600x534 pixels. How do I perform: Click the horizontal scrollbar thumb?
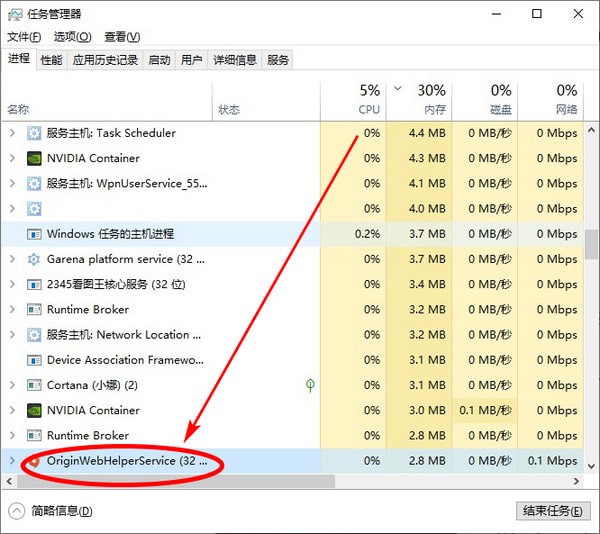(x=176, y=481)
